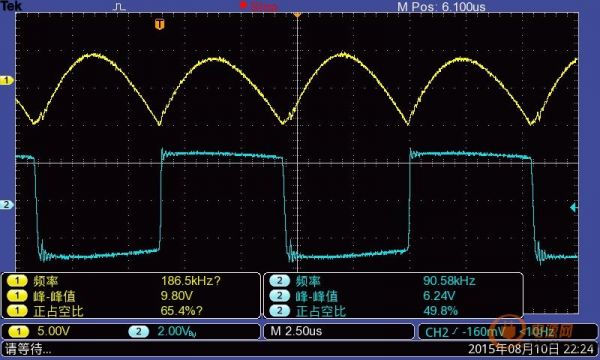Click the Tek logo in corner
600x360 pixels.
point(11,6)
